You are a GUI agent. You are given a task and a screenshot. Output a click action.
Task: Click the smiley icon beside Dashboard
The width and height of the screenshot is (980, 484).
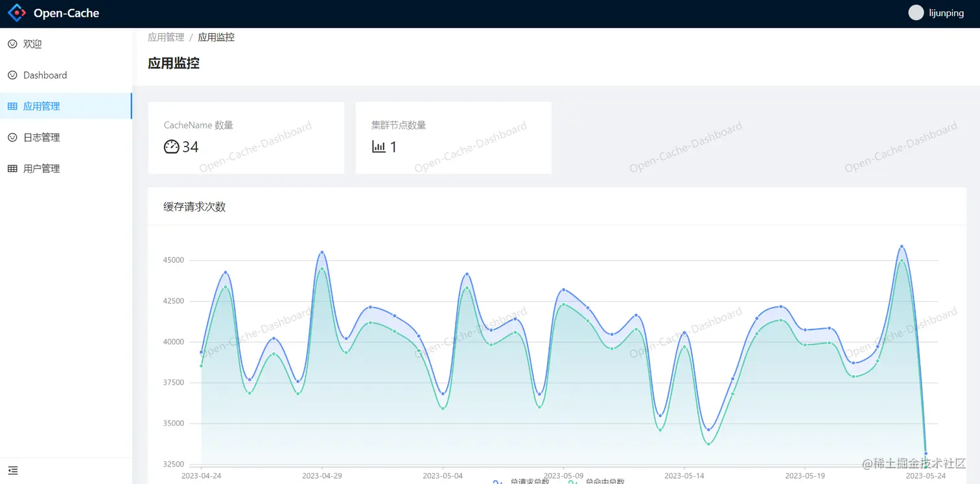point(12,75)
